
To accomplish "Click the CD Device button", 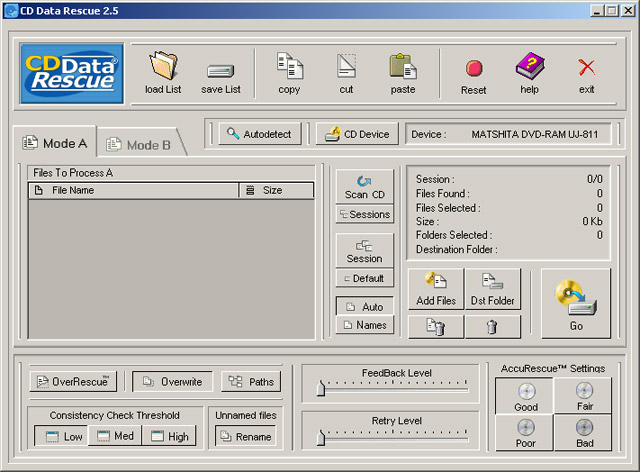I will tap(357, 134).
